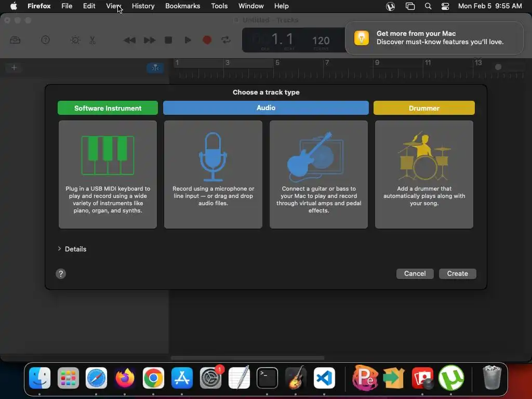Image resolution: width=532 pixels, height=399 pixels.
Task: Open the File menu
Action: click(x=67, y=6)
